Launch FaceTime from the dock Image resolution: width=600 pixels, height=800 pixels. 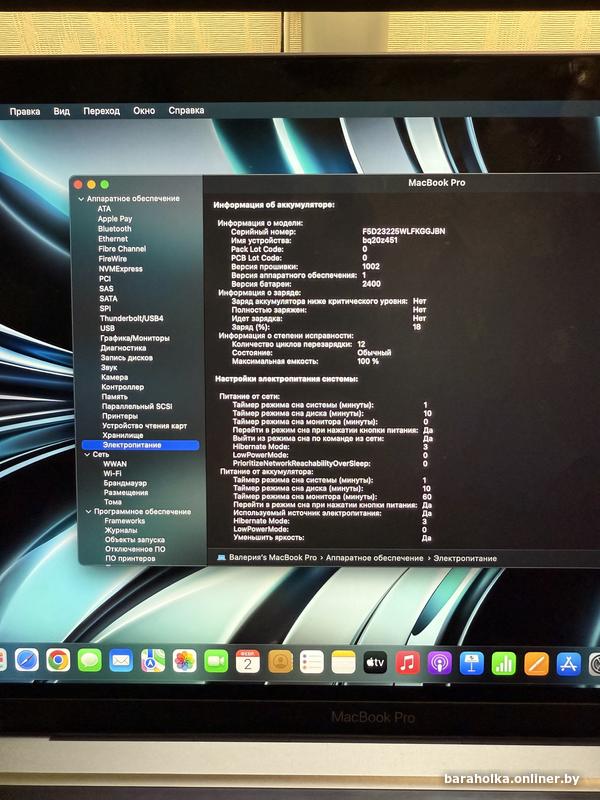216,662
